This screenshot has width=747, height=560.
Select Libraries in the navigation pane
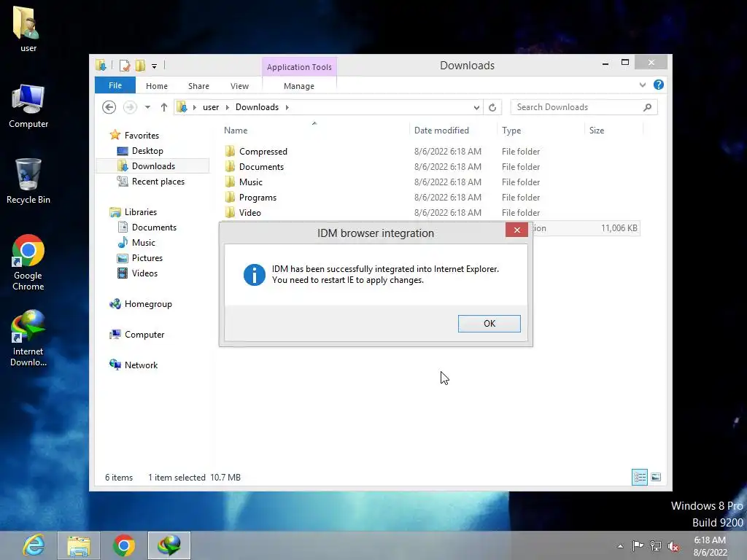pyautogui.click(x=141, y=212)
